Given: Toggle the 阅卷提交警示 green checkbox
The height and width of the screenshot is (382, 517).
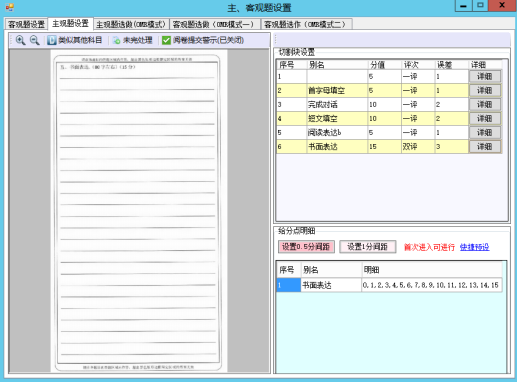Looking at the screenshot, I should (x=166, y=40).
